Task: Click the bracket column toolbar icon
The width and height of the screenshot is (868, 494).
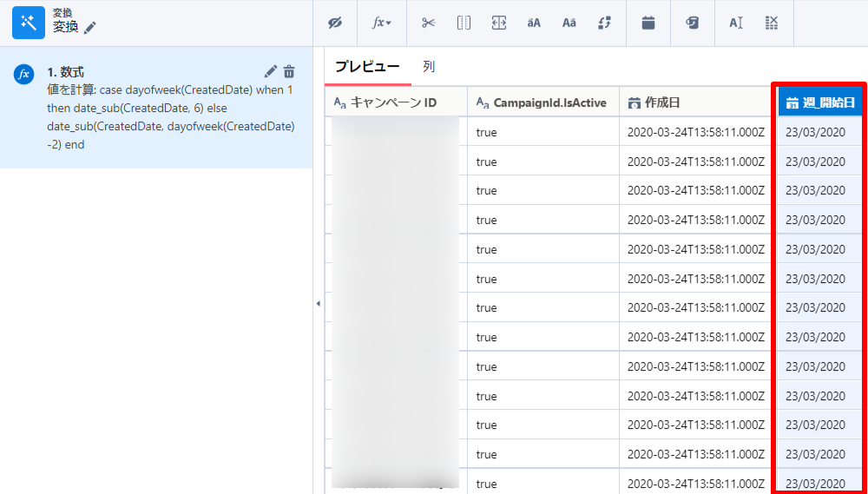Action: [x=464, y=23]
